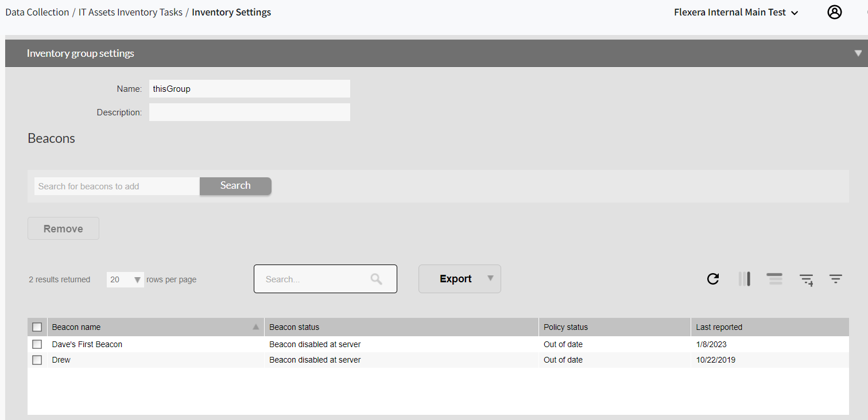Open the user account profile icon
The image size is (868, 420).
point(834,12)
